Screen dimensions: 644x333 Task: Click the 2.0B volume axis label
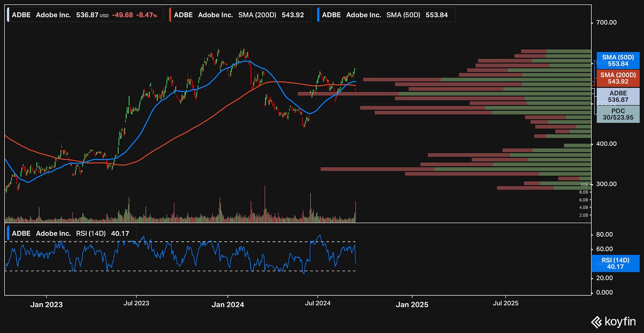(x=583, y=215)
